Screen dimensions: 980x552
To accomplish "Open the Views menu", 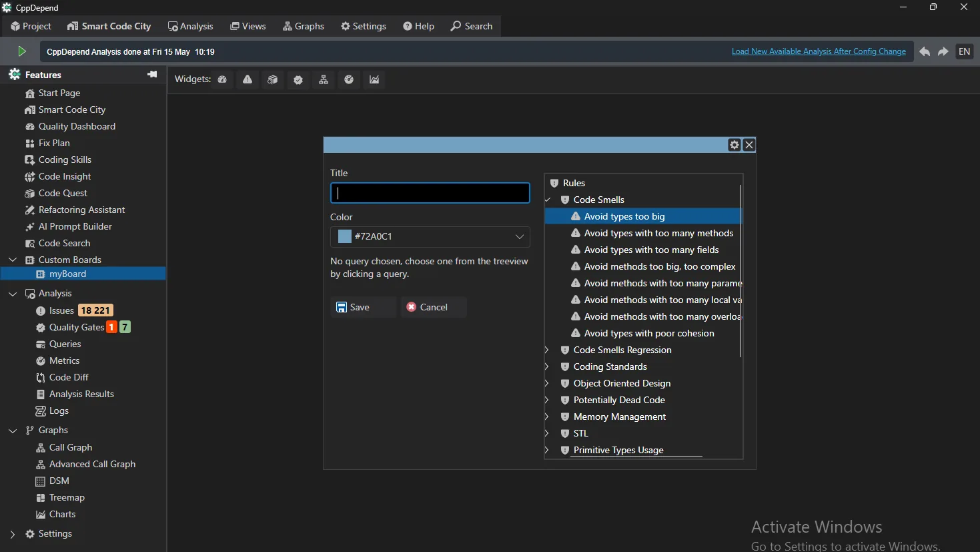I will point(248,26).
